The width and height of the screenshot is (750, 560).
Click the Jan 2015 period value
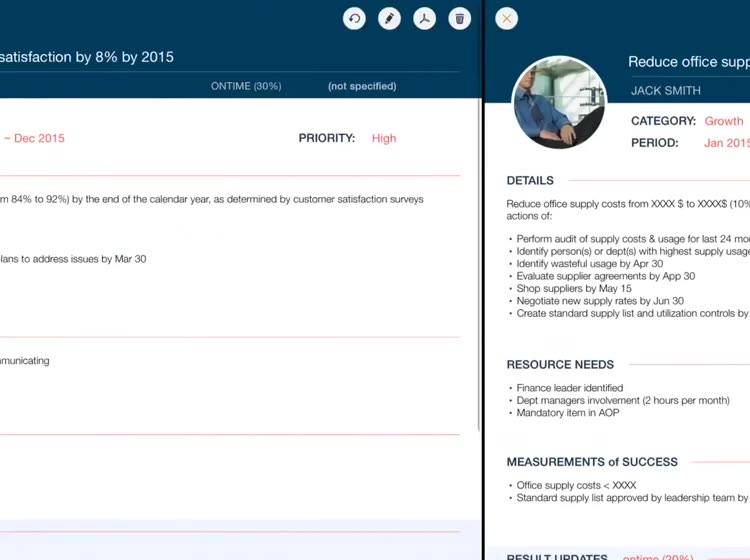(x=727, y=143)
